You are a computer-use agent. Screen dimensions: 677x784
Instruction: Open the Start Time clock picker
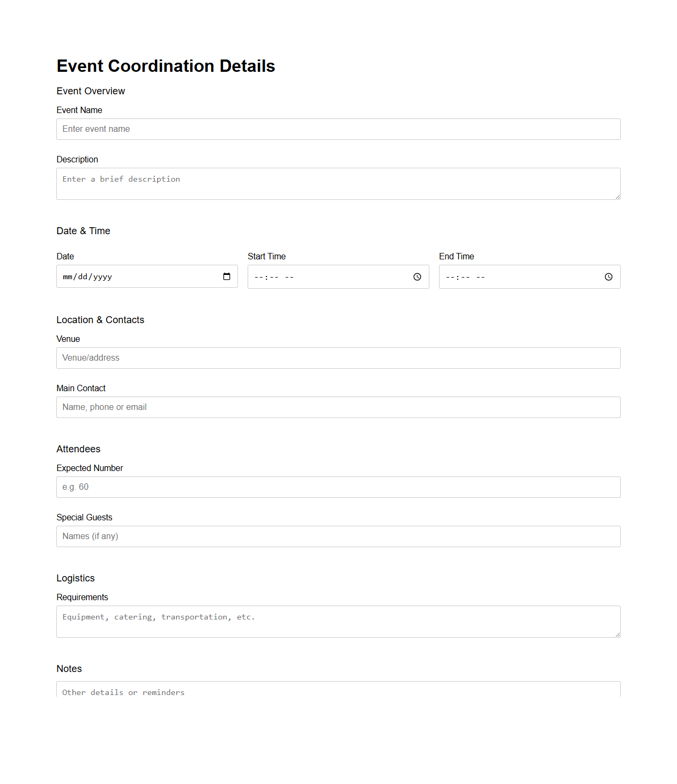(x=417, y=277)
